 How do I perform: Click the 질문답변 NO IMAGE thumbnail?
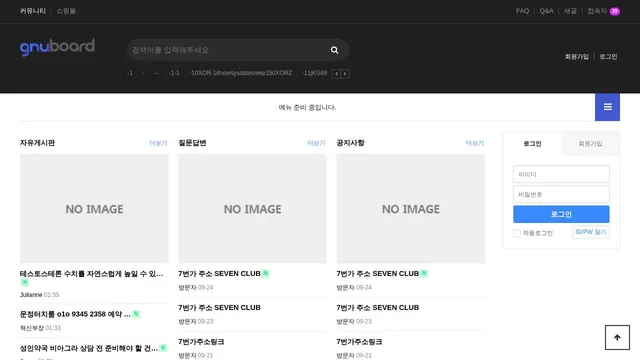[x=252, y=209]
